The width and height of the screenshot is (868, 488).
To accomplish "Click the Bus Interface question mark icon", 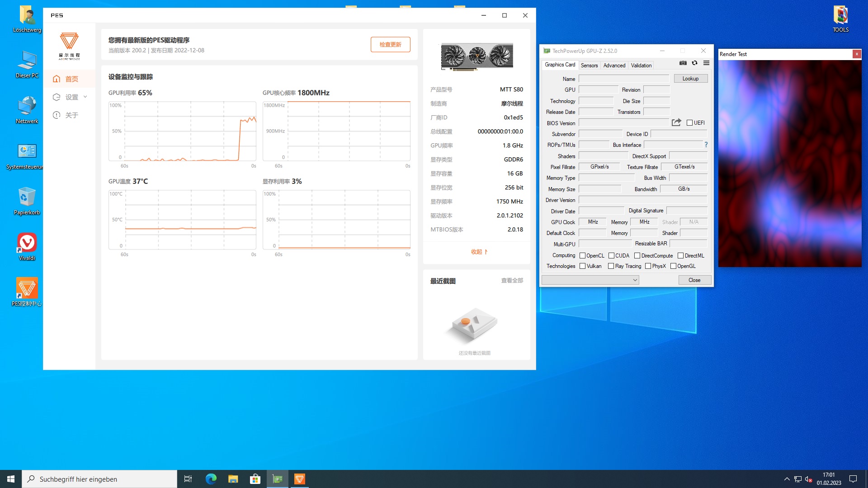I will tap(706, 145).
